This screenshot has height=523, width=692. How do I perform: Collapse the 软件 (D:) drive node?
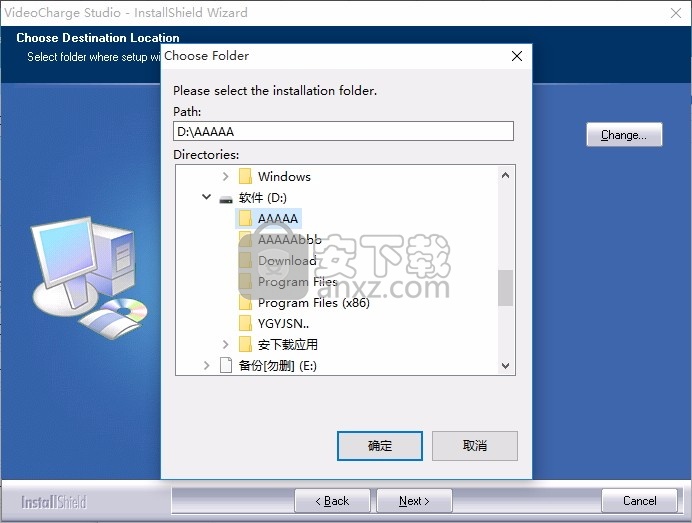(206, 197)
